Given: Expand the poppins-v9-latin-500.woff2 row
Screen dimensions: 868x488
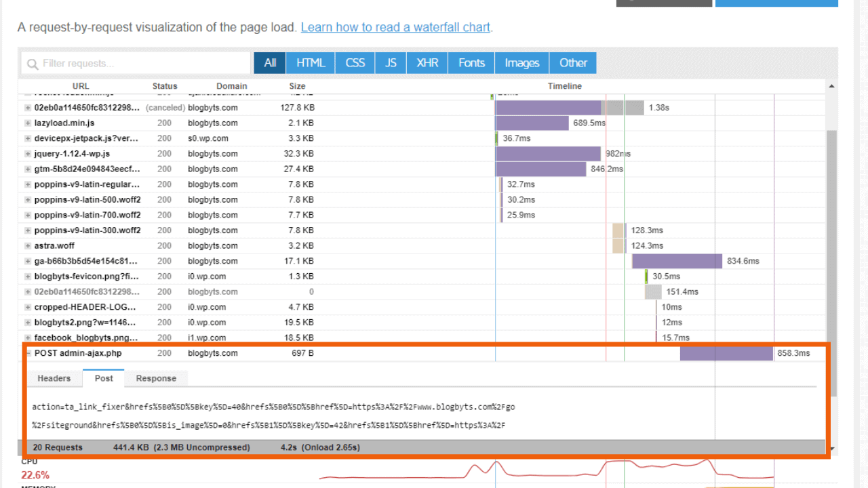Looking at the screenshot, I should click(x=28, y=200).
